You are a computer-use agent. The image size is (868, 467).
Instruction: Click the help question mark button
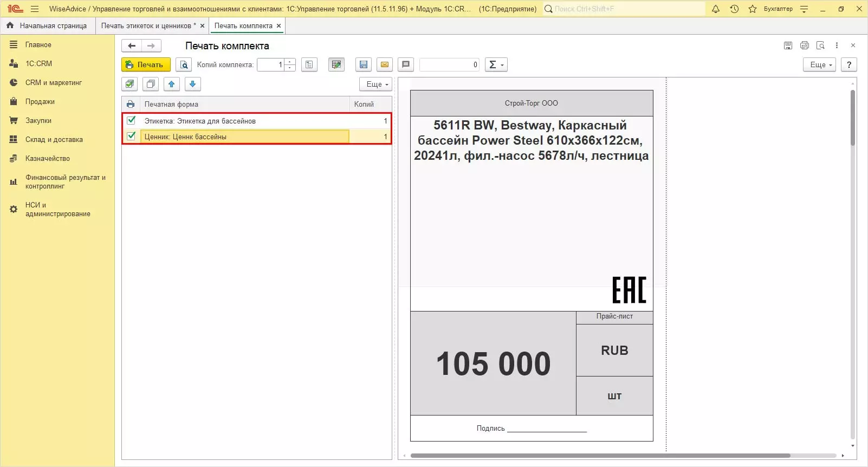click(x=849, y=65)
